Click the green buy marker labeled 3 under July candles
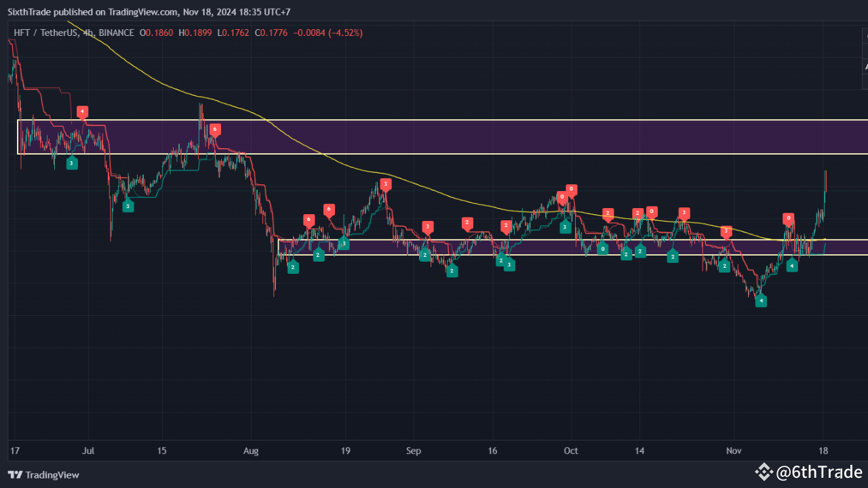 [72, 163]
